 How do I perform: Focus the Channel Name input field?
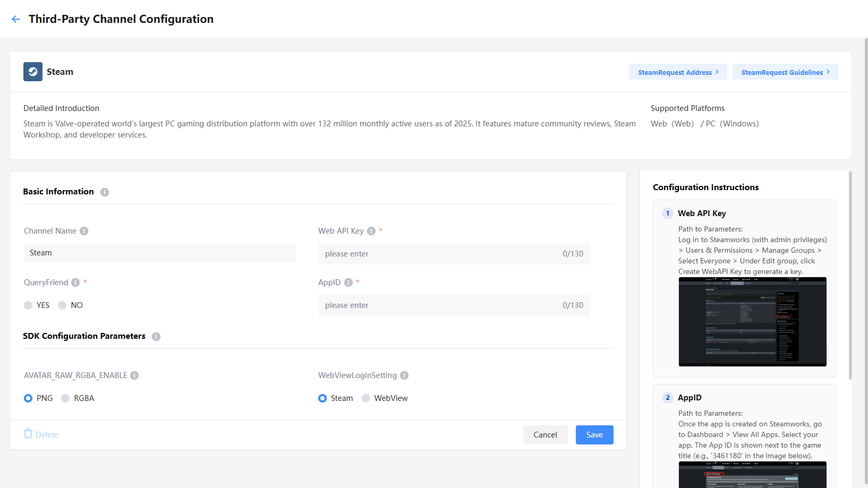pos(160,253)
